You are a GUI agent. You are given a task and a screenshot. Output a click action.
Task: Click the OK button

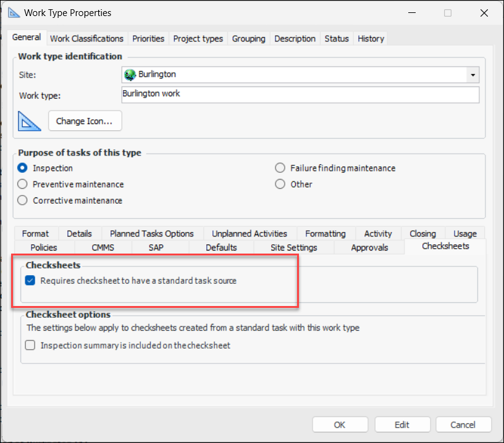coord(340,424)
